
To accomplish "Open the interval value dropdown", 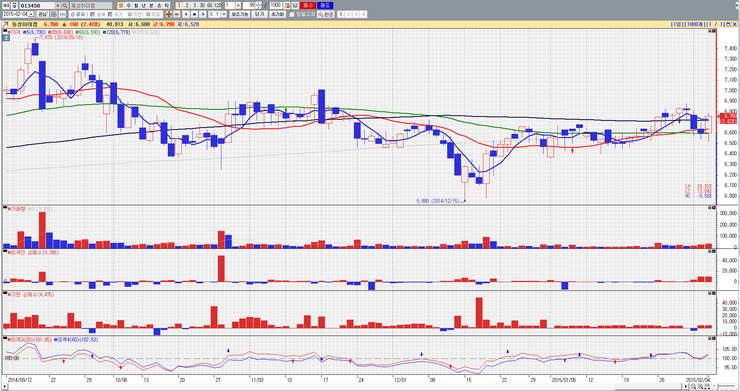I will tap(238, 5).
